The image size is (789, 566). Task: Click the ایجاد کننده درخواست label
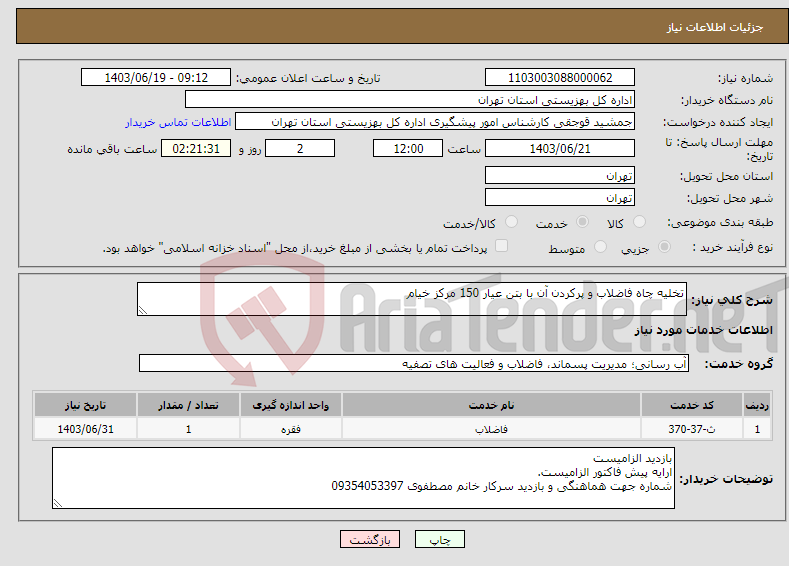click(718, 122)
